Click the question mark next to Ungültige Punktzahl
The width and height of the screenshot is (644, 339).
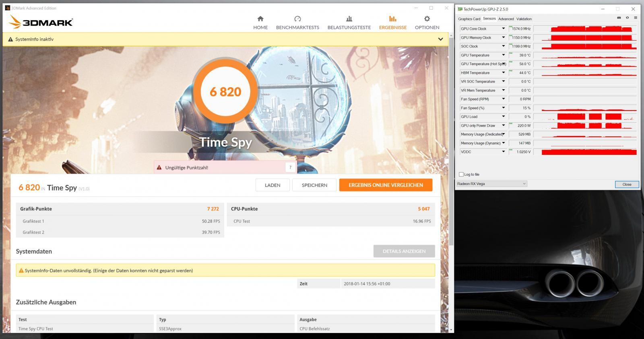coord(290,168)
